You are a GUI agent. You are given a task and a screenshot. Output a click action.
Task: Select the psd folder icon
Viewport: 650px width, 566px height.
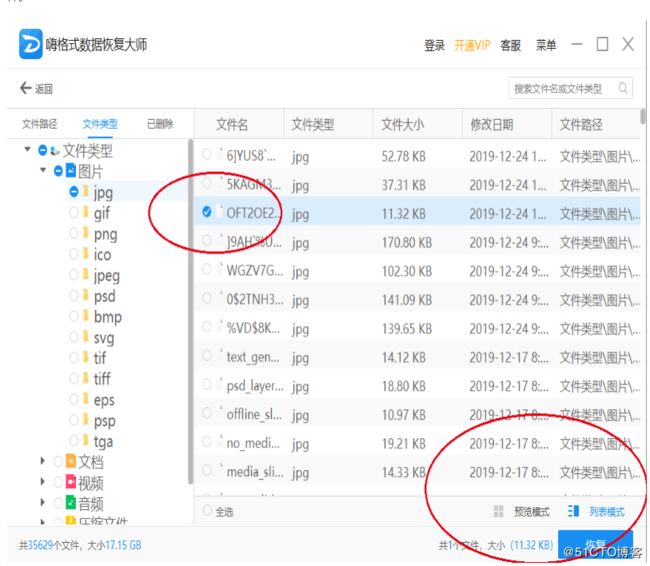click(86, 296)
